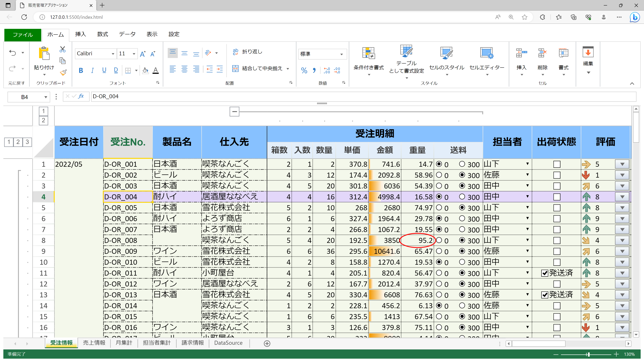Add a new sheet with plus button

267,344
